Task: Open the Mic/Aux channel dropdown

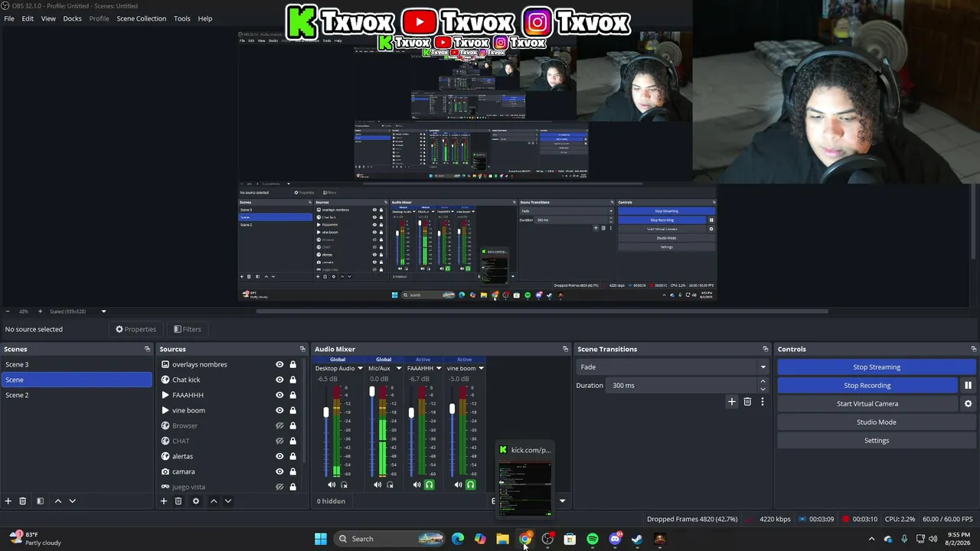Action: (398, 368)
